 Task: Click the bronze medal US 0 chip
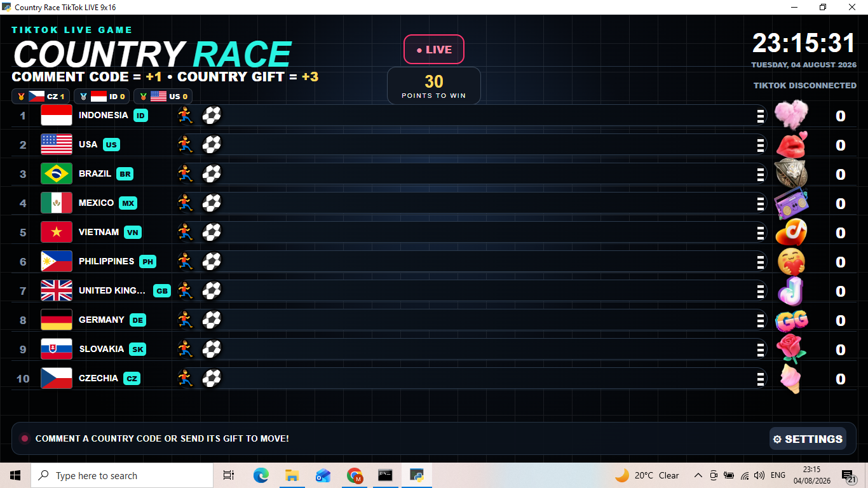[163, 97]
